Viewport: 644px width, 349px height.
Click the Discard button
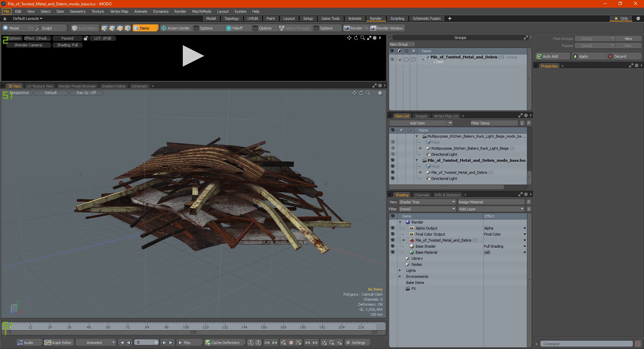(624, 56)
